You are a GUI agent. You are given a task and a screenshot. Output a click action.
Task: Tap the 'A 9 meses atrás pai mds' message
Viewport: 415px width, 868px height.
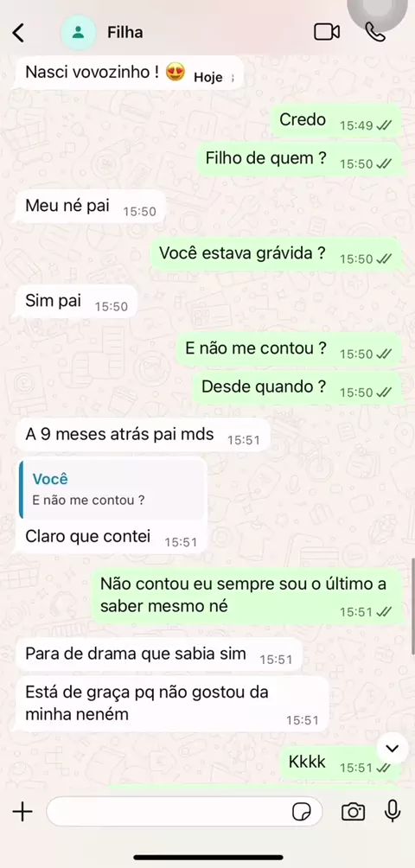[142, 436]
